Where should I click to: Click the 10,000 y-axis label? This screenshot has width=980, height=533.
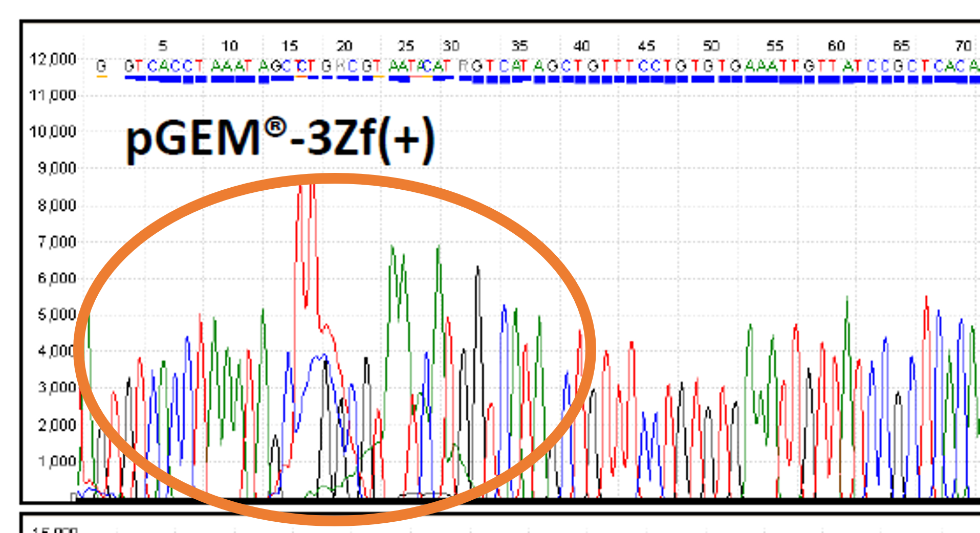[53, 132]
